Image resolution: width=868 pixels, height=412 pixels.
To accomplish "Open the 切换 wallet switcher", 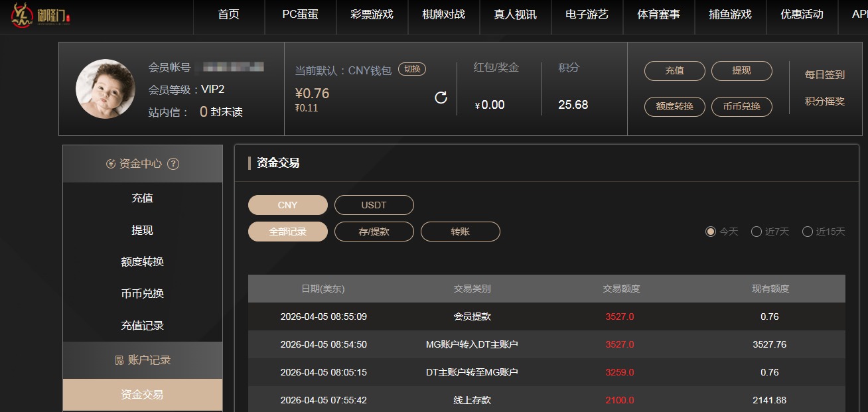I will tap(412, 68).
